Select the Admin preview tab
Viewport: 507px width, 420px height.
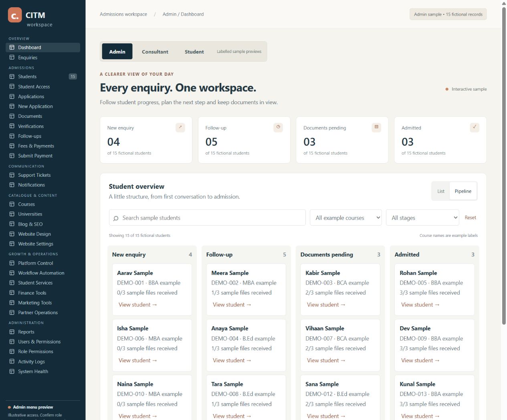point(117,52)
